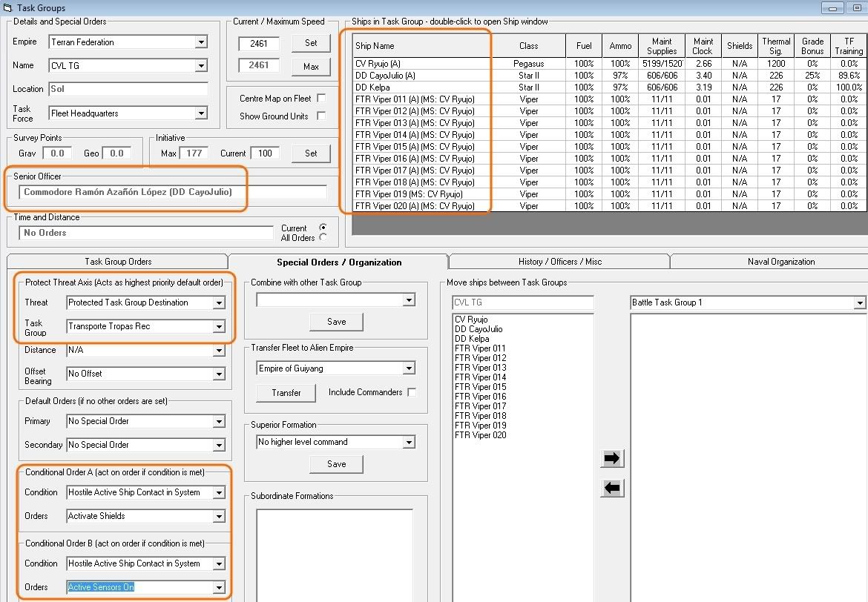868x602 pixels.
Task: Click the Current initiative field 100
Action: coord(265,153)
